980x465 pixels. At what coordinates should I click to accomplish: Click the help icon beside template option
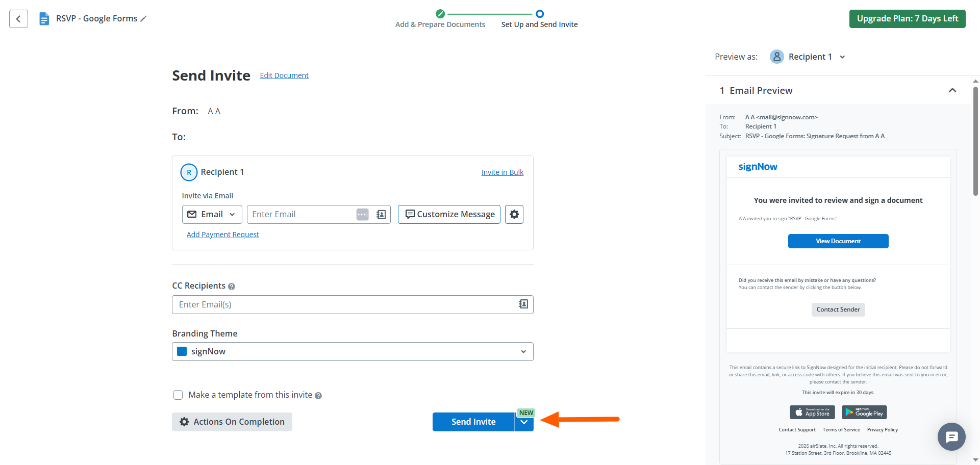[x=318, y=395]
